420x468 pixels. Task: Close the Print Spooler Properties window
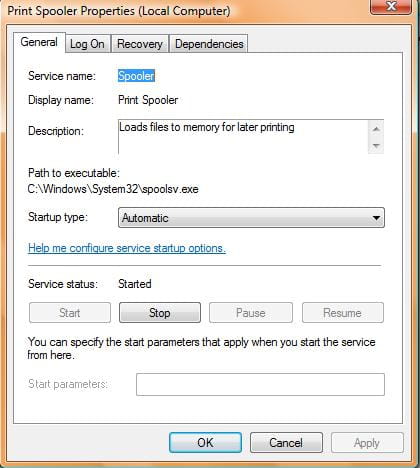point(391,6)
